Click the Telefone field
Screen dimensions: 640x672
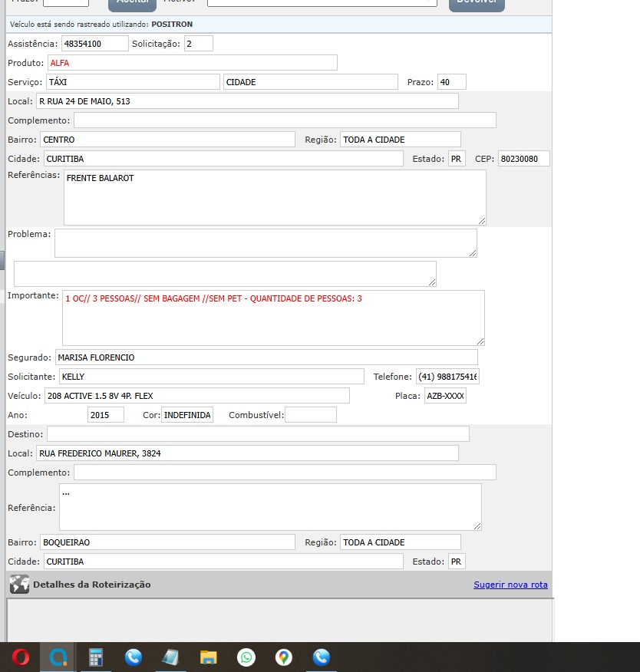[447, 377]
